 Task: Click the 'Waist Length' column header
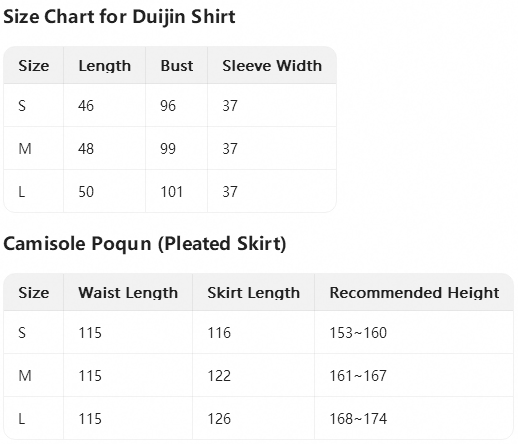click(128, 293)
